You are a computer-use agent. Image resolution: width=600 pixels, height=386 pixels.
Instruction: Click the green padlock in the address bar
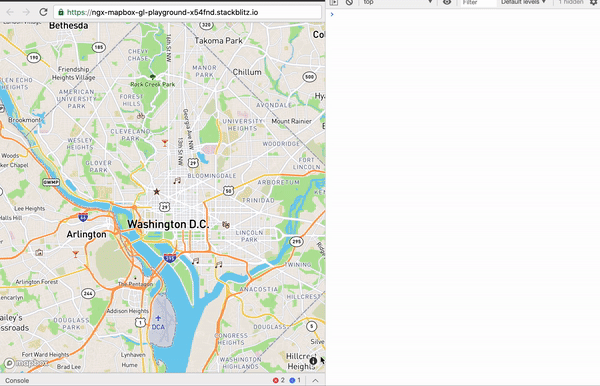coord(61,12)
